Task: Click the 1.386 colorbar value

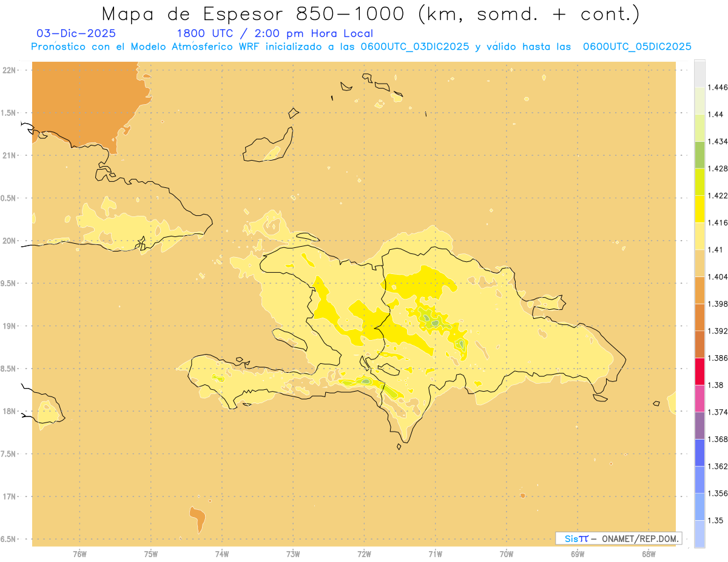Action: [x=718, y=358]
